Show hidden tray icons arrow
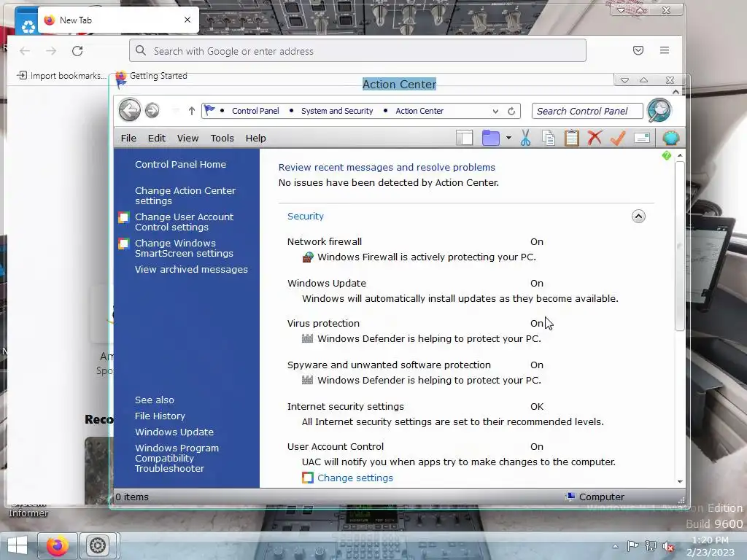The width and height of the screenshot is (747, 560). click(615, 546)
